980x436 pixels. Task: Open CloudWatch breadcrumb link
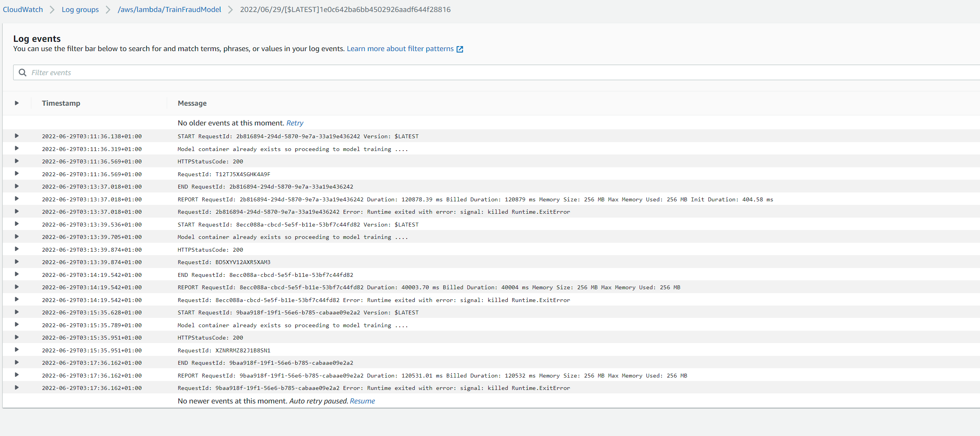pos(23,9)
